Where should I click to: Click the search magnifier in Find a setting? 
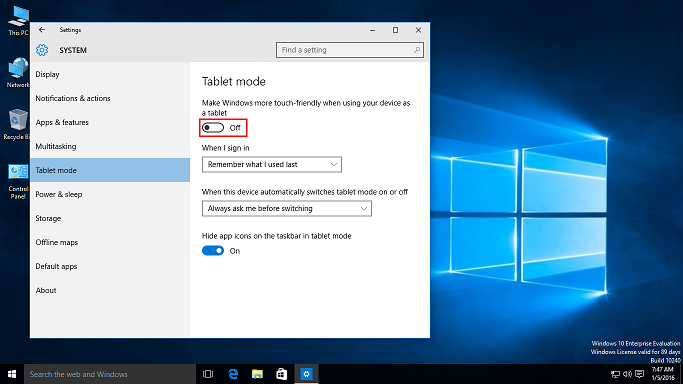point(417,50)
